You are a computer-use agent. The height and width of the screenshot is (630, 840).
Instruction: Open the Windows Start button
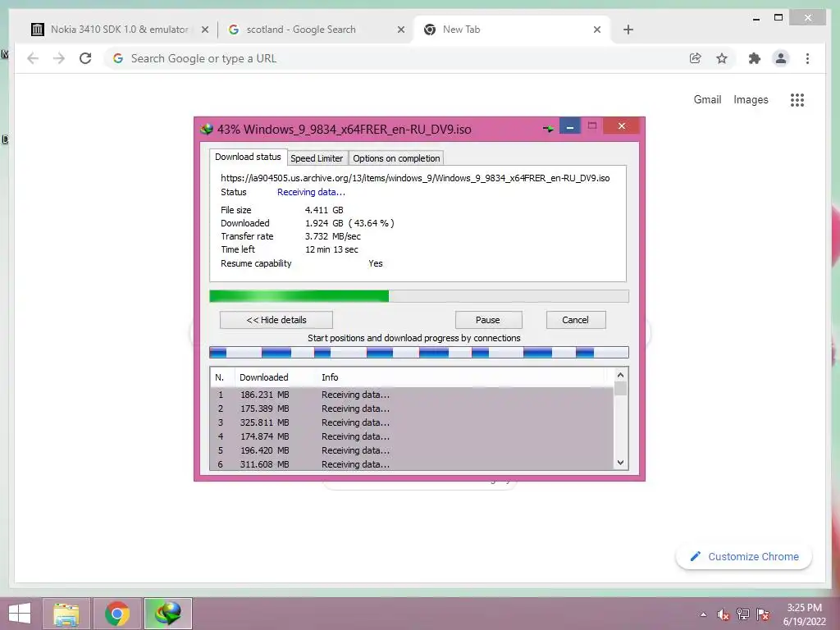20,614
